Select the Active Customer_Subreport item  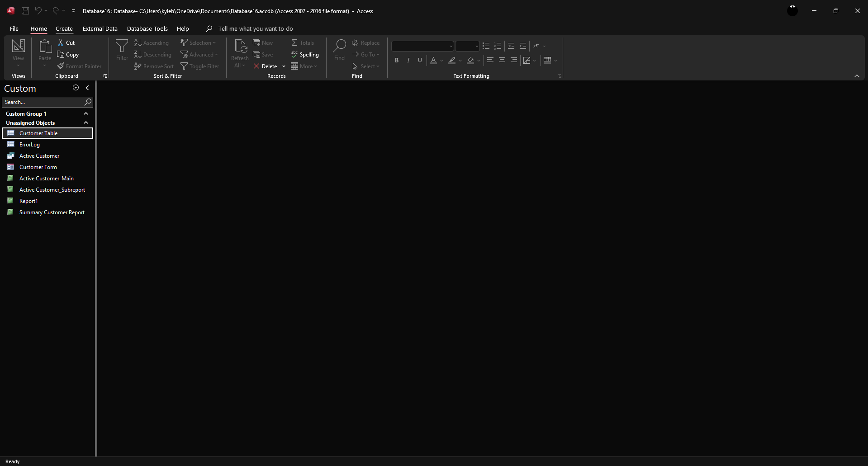click(47, 189)
